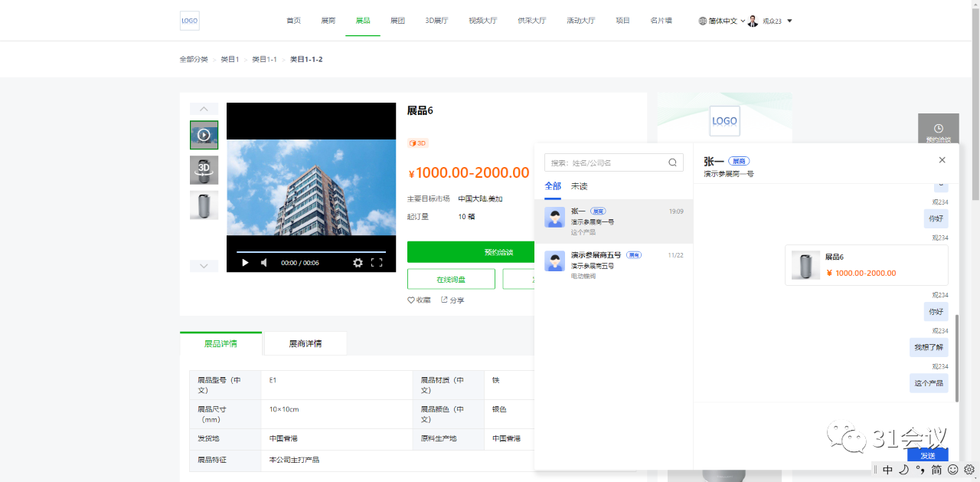Close the chat panel
This screenshot has height=482, width=980.
click(942, 160)
